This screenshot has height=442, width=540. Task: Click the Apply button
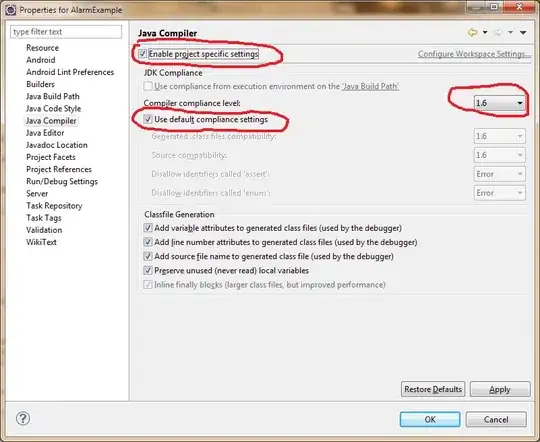500,389
